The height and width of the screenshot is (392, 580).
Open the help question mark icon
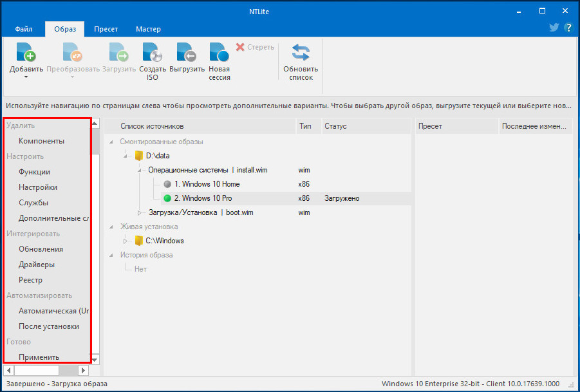tap(568, 28)
